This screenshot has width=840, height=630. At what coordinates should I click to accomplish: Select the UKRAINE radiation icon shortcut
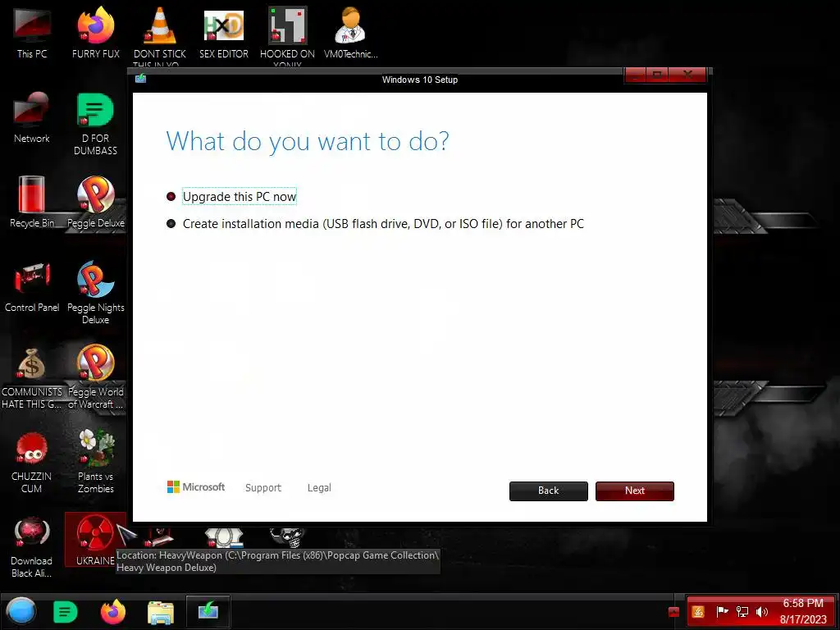point(95,540)
